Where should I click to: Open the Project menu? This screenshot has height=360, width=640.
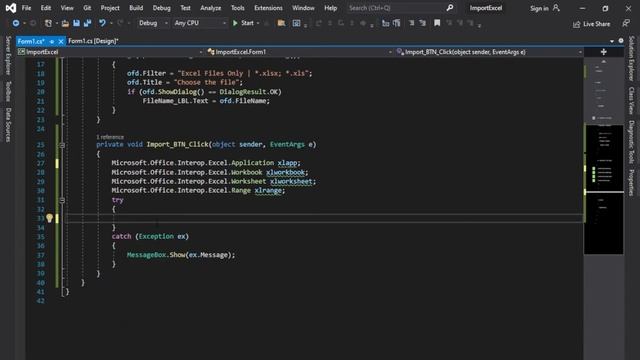110,8
